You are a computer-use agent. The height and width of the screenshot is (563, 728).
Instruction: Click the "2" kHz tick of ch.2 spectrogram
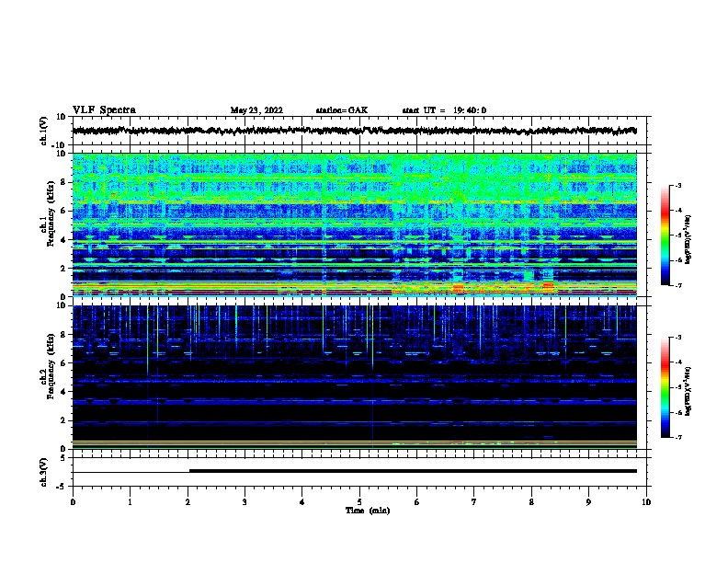point(63,420)
